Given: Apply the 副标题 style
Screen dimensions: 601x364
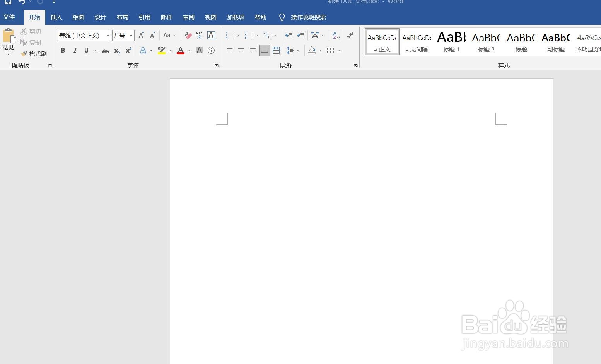Looking at the screenshot, I should 556,42.
